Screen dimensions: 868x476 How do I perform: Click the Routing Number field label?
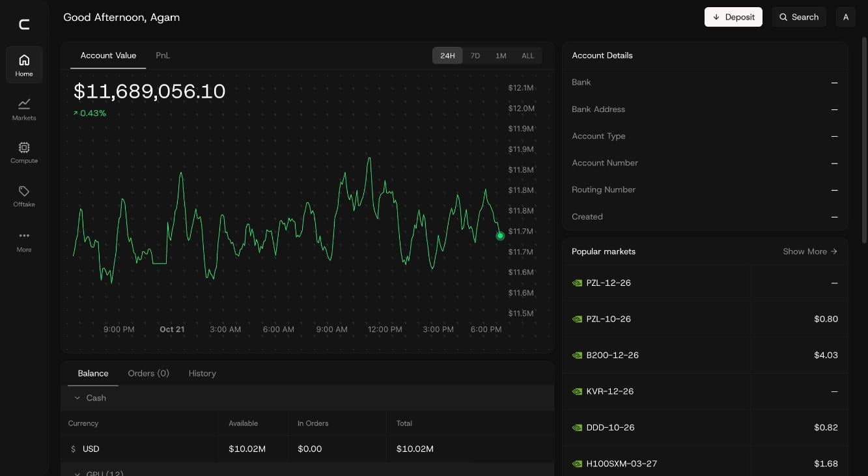(x=604, y=189)
